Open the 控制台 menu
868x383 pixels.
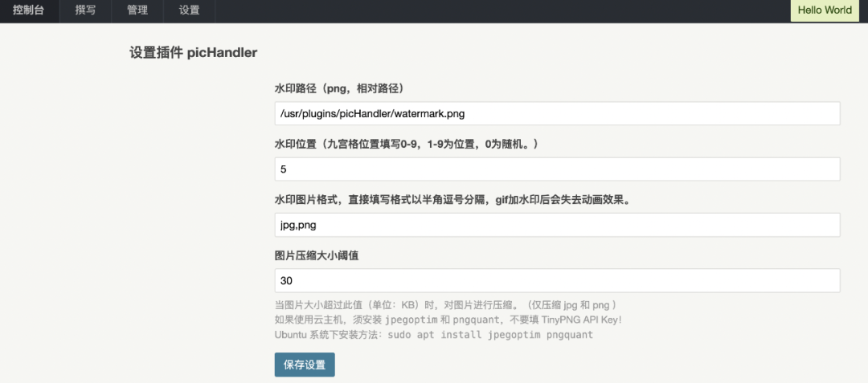tap(28, 10)
